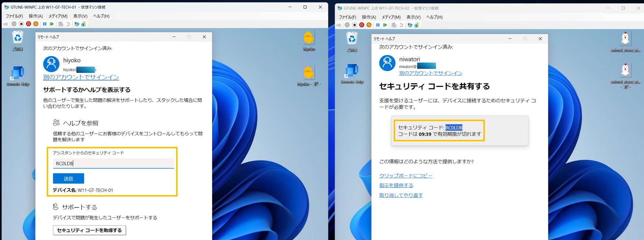644x240 pixels.
Task: Click 別のアカウントでサインイン link under hiyoko
Action: tap(81, 77)
